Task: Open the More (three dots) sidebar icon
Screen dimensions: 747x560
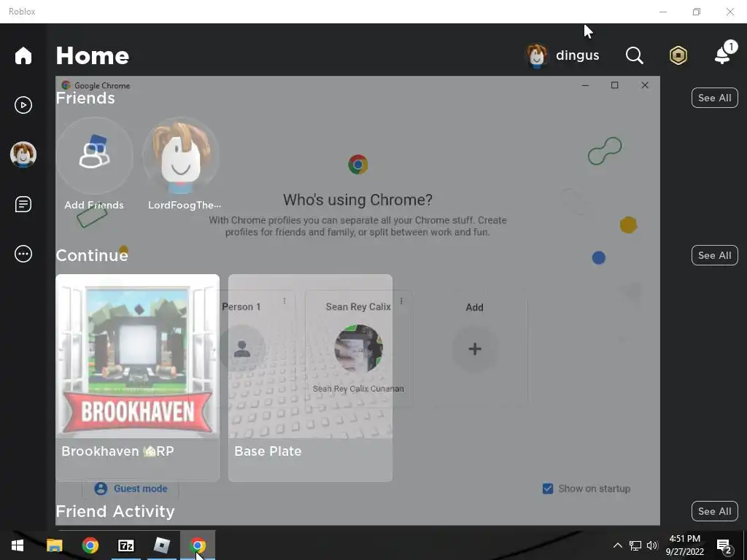Action: [23, 254]
